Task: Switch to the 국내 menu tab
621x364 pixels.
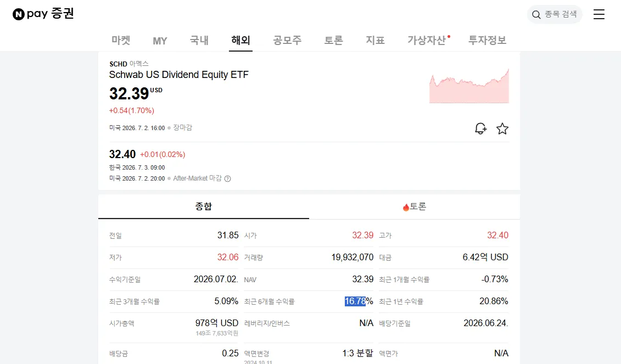Action: 199,41
